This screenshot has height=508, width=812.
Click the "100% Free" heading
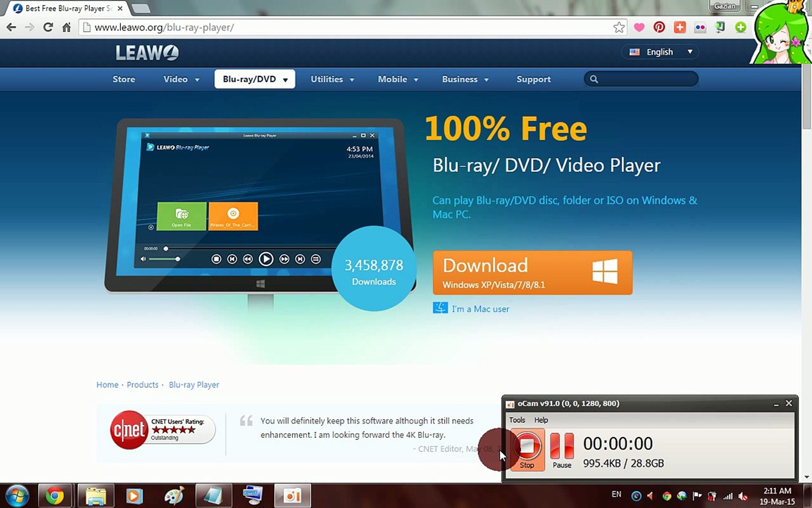click(506, 128)
